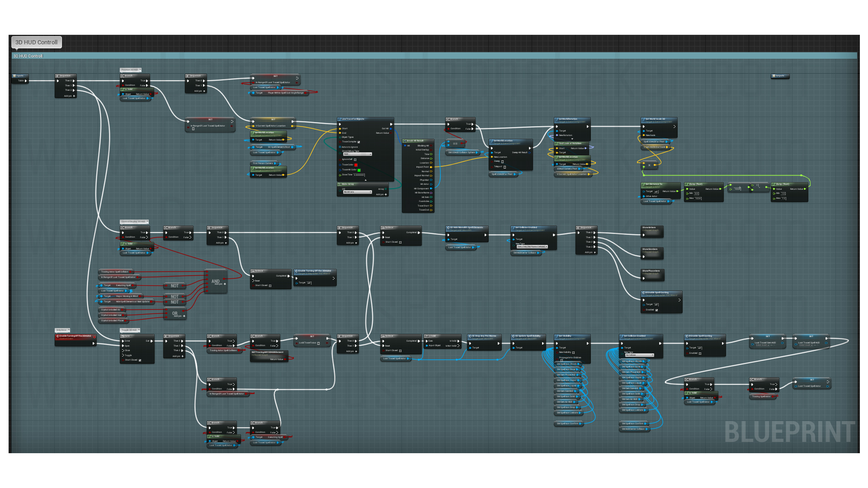The image size is (868, 488).
Task: Open the Make Array element dropdown
Action: [x=357, y=192]
